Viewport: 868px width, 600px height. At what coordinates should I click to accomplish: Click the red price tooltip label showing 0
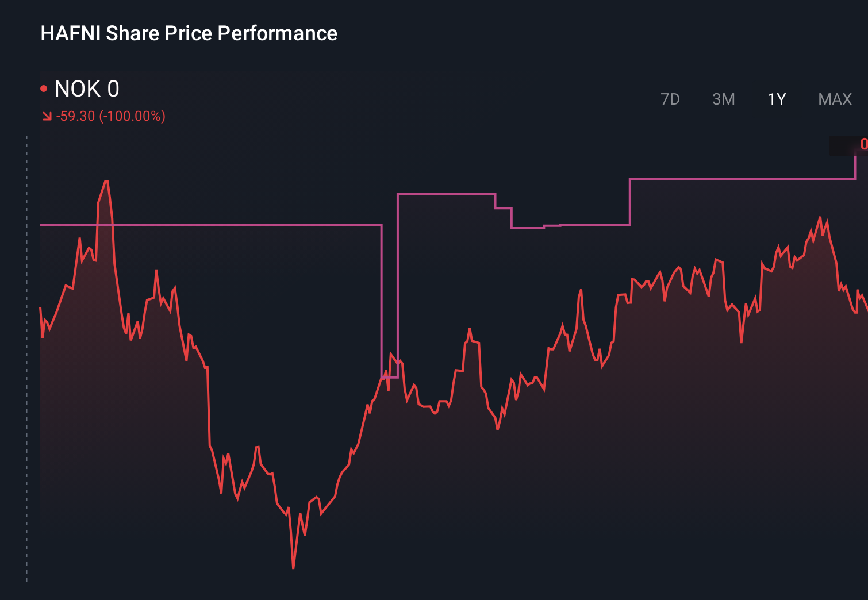(x=864, y=144)
